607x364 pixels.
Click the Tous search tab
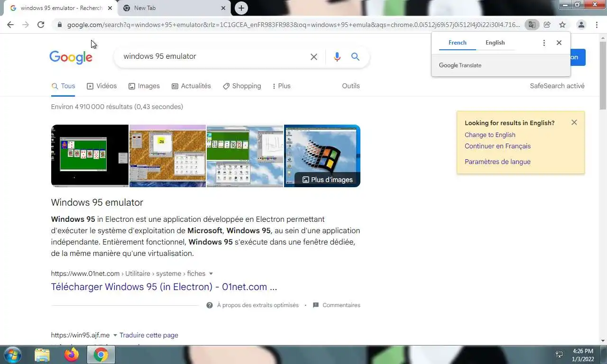[x=63, y=86]
